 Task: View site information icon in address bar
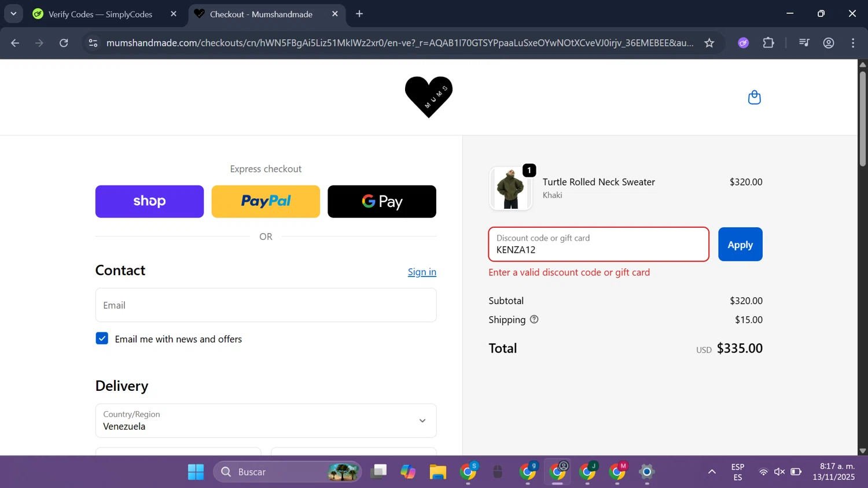tap(93, 43)
